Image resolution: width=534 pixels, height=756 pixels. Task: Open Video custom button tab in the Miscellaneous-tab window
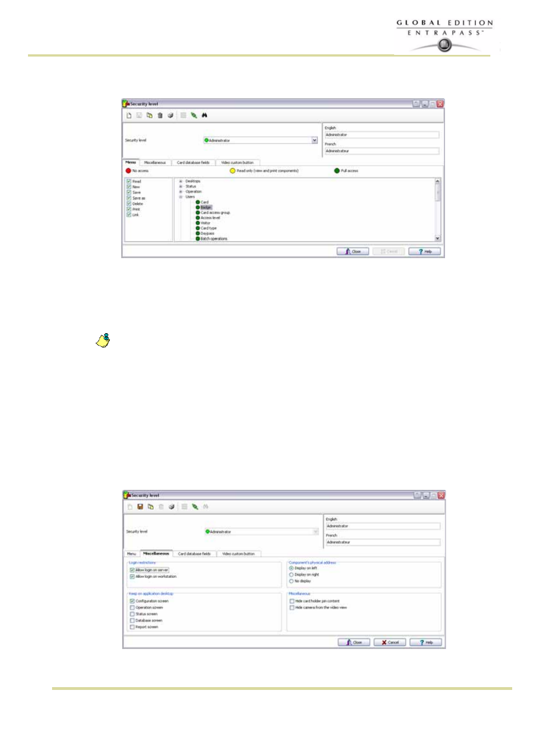coord(238,554)
